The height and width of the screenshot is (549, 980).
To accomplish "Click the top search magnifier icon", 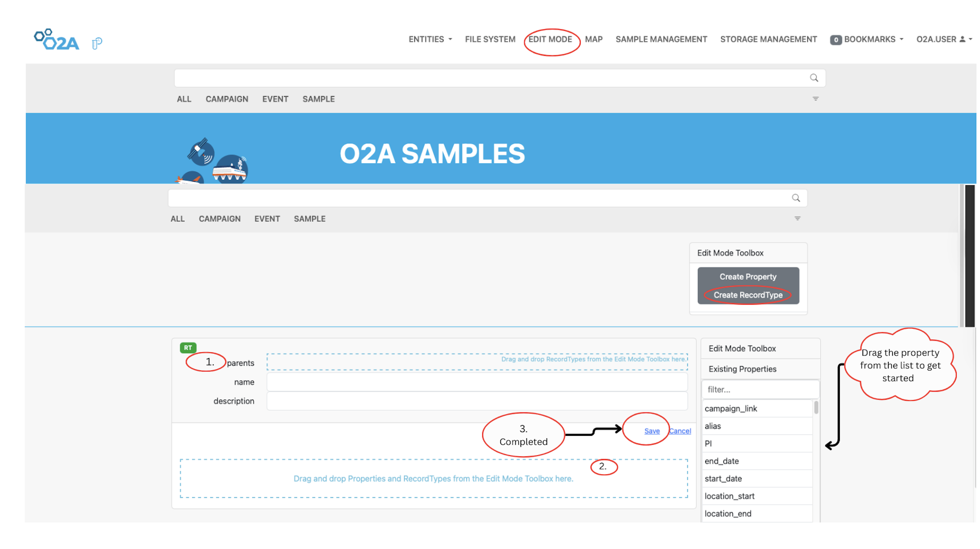I will click(x=814, y=78).
